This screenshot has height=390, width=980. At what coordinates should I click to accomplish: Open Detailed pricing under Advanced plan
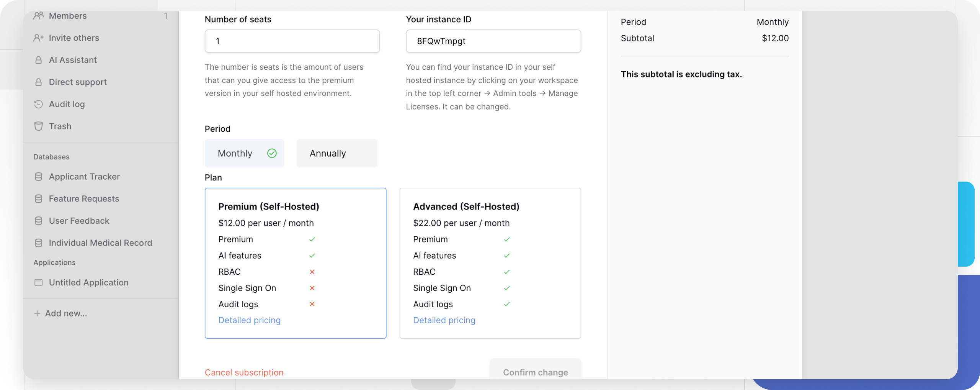[x=444, y=320]
